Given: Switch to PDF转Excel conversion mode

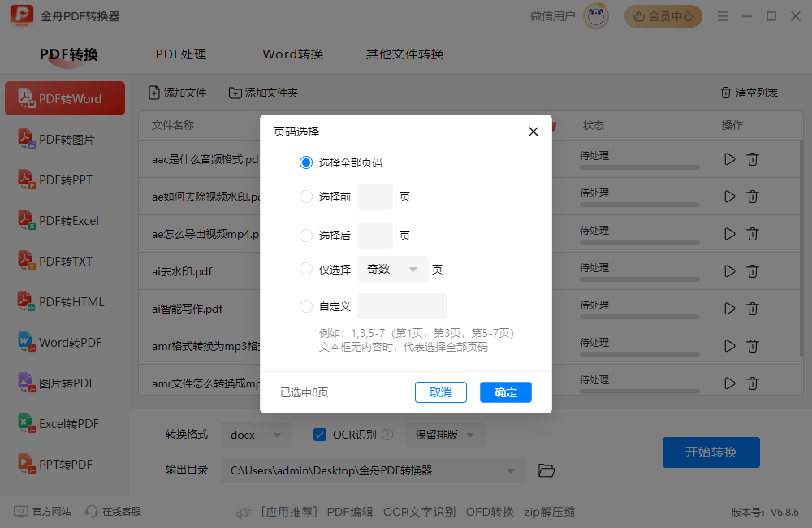Looking at the screenshot, I should (x=65, y=220).
